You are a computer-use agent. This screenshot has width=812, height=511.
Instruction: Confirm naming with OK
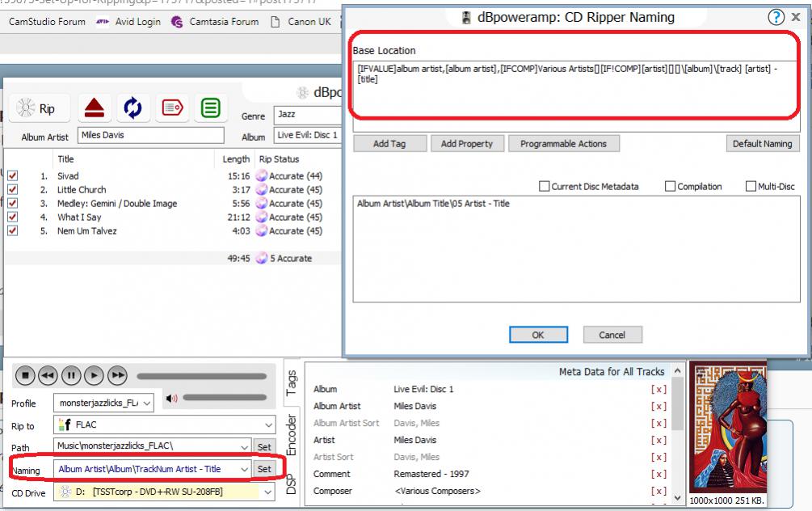pos(538,335)
